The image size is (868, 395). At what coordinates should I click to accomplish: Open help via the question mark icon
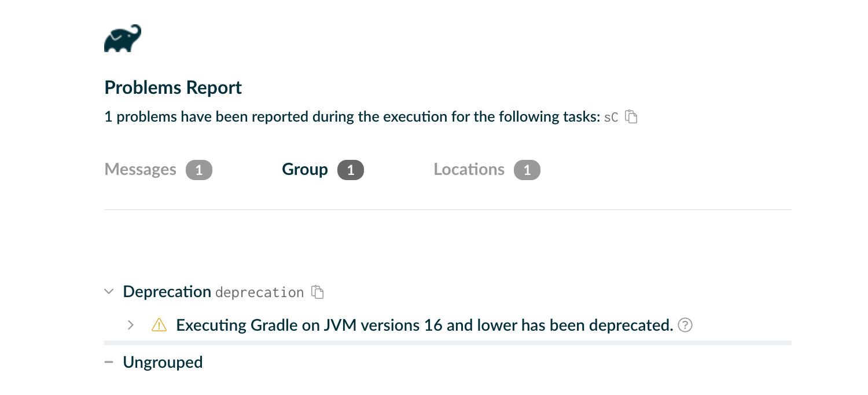pos(685,325)
